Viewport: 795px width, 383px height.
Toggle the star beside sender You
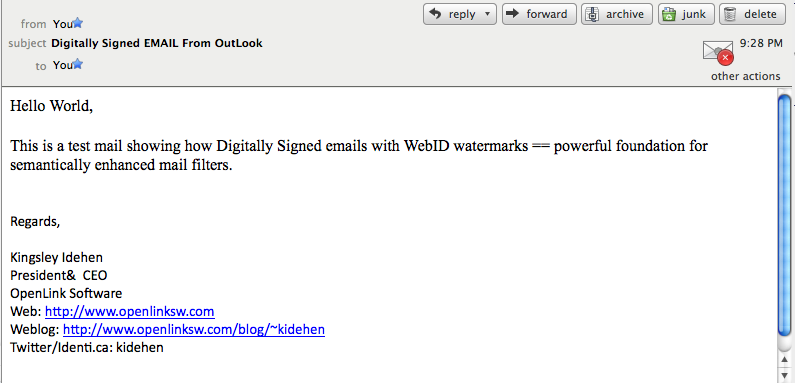click(x=78, y=23)
